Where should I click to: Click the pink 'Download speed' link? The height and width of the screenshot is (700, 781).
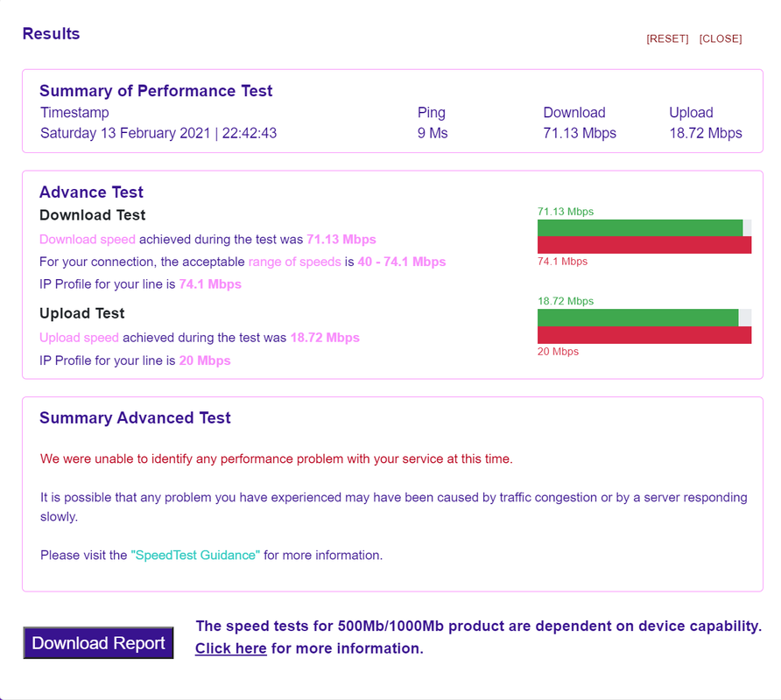coord(88,240)
